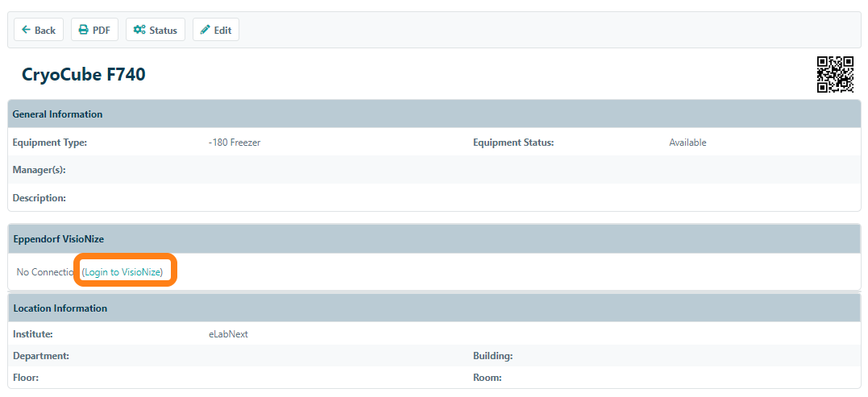Click the gears icon for Status
The width and height of the screenshot is (868, 397).
[139, 30]
